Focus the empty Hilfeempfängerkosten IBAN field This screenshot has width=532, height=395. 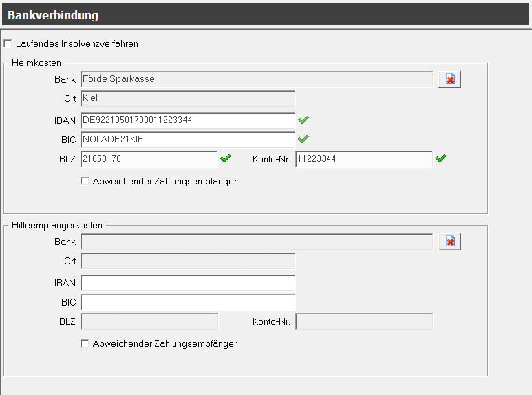point(187,283)
